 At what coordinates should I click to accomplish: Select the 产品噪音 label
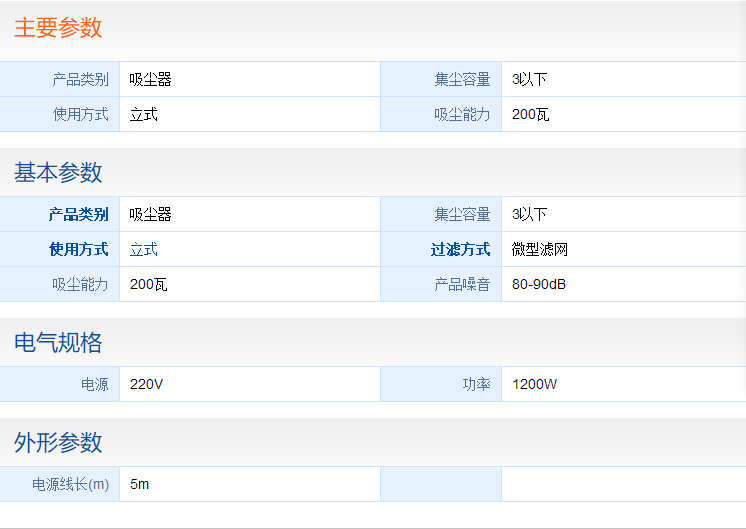point(462,284)
